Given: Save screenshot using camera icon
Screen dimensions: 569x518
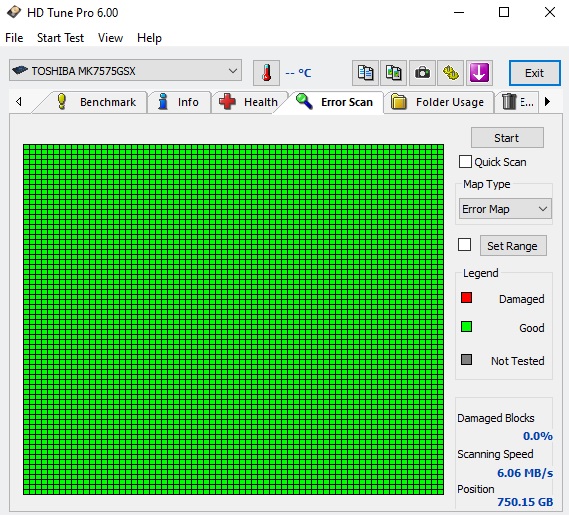Looking at the screenshot, I should click(422, 73).
